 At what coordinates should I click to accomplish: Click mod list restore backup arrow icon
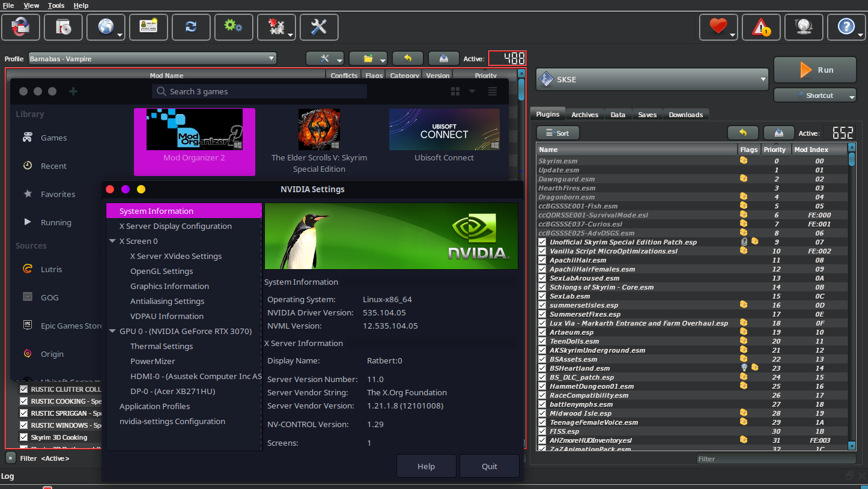point(408,58)
